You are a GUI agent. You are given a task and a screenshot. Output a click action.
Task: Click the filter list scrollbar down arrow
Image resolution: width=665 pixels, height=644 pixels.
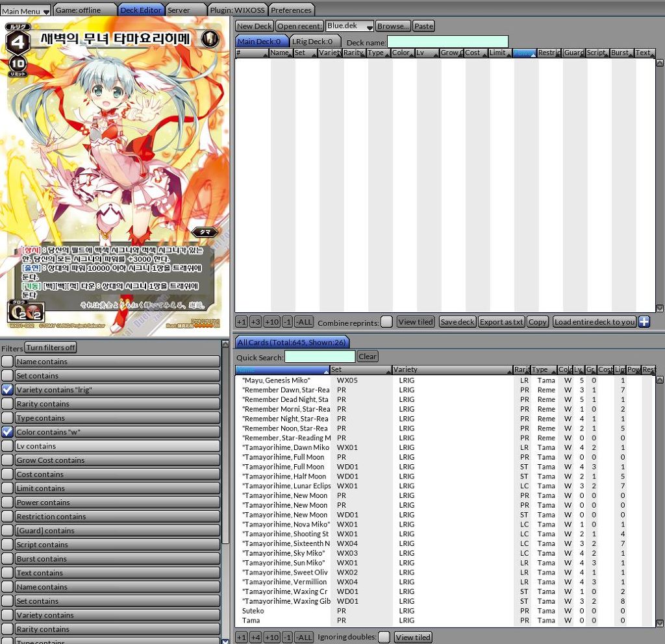225,641
